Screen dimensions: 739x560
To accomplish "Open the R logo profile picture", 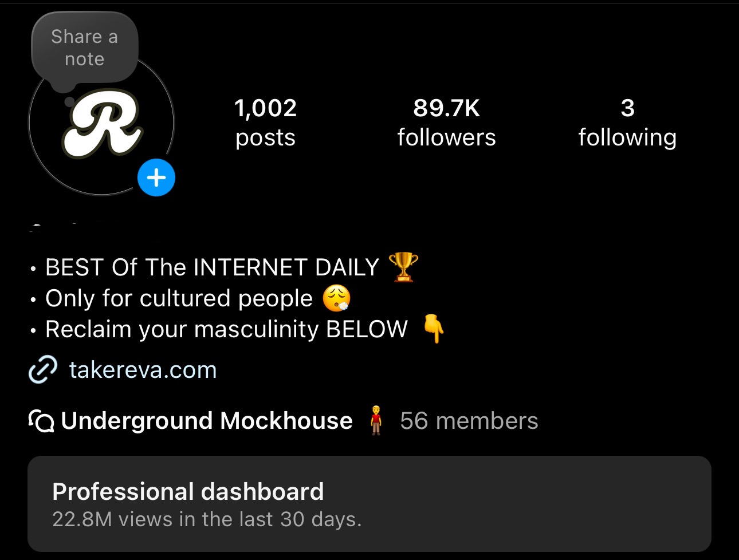I will coord(102,124).
